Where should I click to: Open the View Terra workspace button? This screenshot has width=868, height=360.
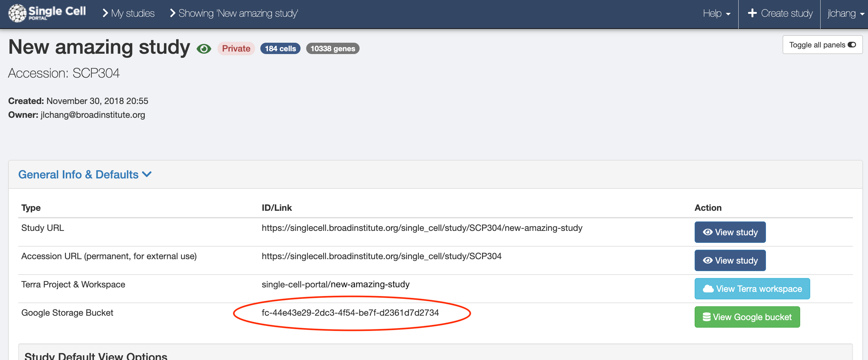point(752,289)
